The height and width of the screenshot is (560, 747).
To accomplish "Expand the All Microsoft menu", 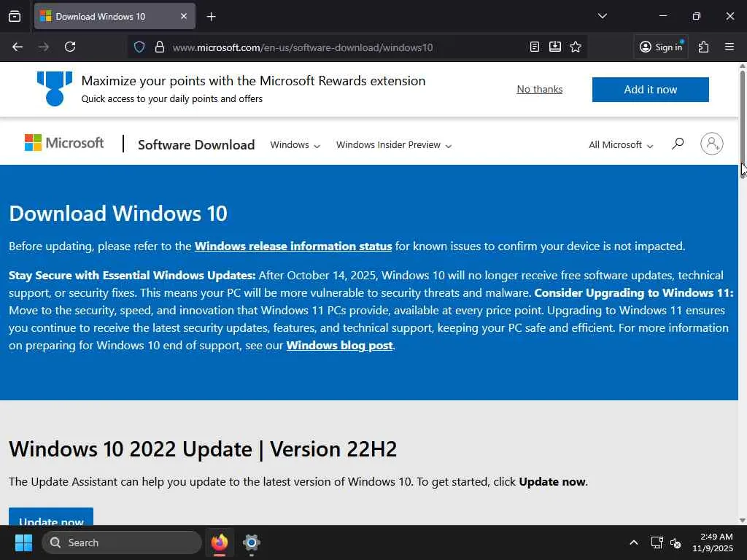I will pos(621,145).
